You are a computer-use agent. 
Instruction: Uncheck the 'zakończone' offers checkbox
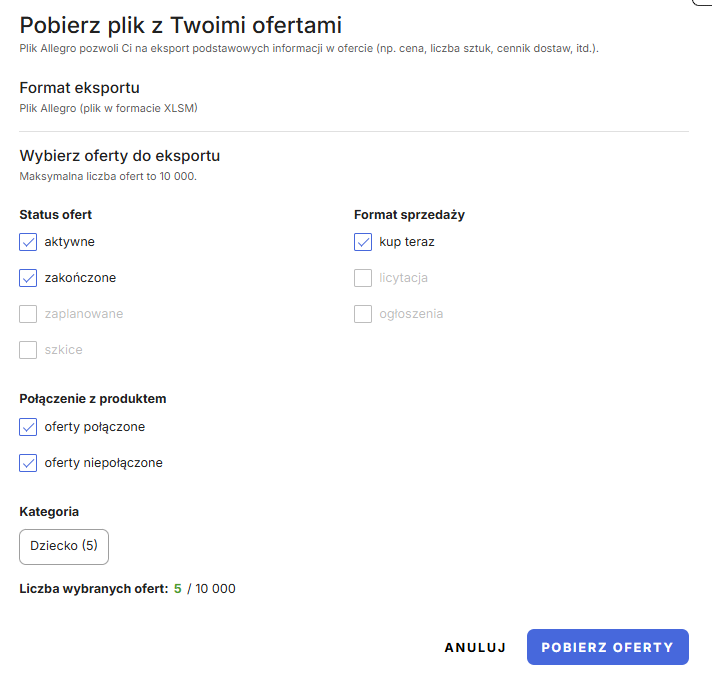coord(28,278)
